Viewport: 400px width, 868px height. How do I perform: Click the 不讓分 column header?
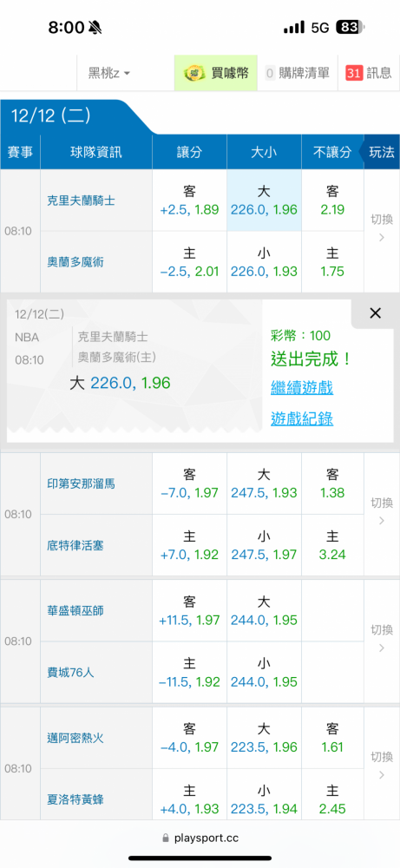click(x=332, y=152)
